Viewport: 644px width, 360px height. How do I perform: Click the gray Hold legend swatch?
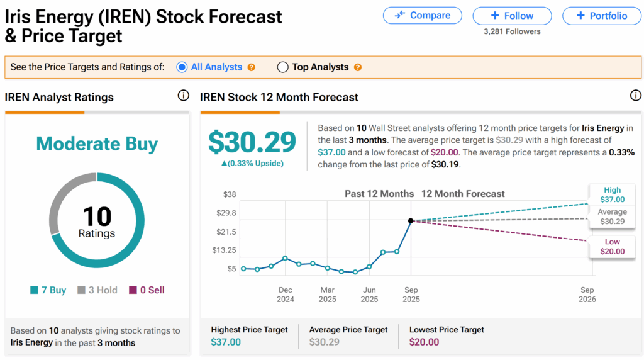tap(81, 290)
